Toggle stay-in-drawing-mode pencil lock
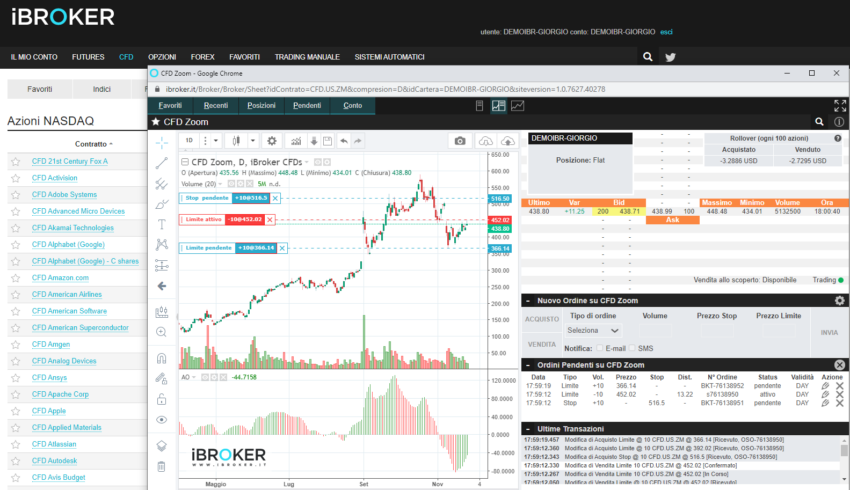Viewport: 850px width, 490px height. pos(162,378)
